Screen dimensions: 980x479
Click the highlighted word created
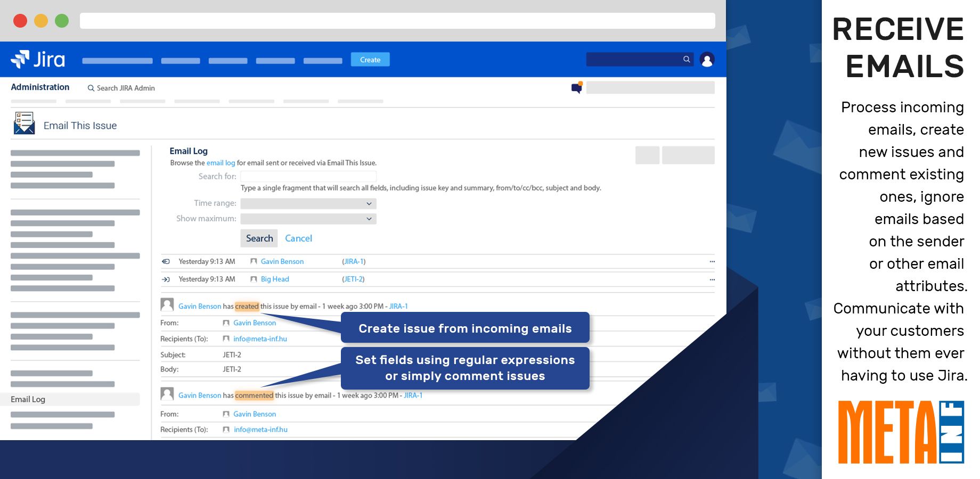pos(247,306)
